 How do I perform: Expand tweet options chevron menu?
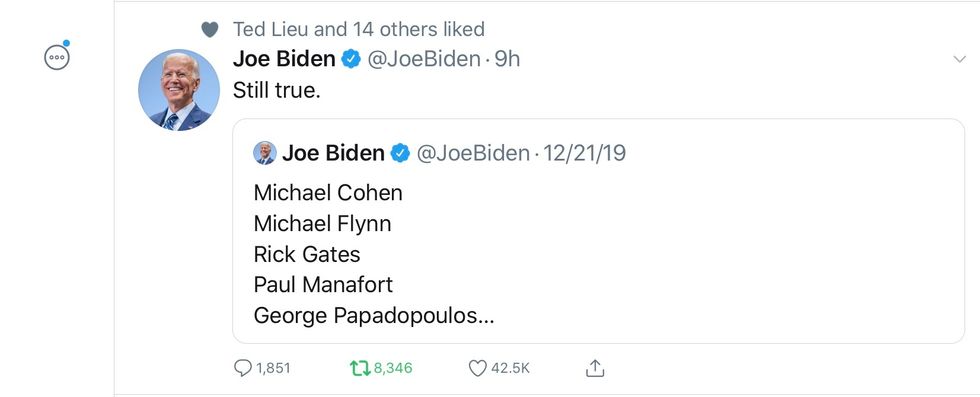click(959, 59)
